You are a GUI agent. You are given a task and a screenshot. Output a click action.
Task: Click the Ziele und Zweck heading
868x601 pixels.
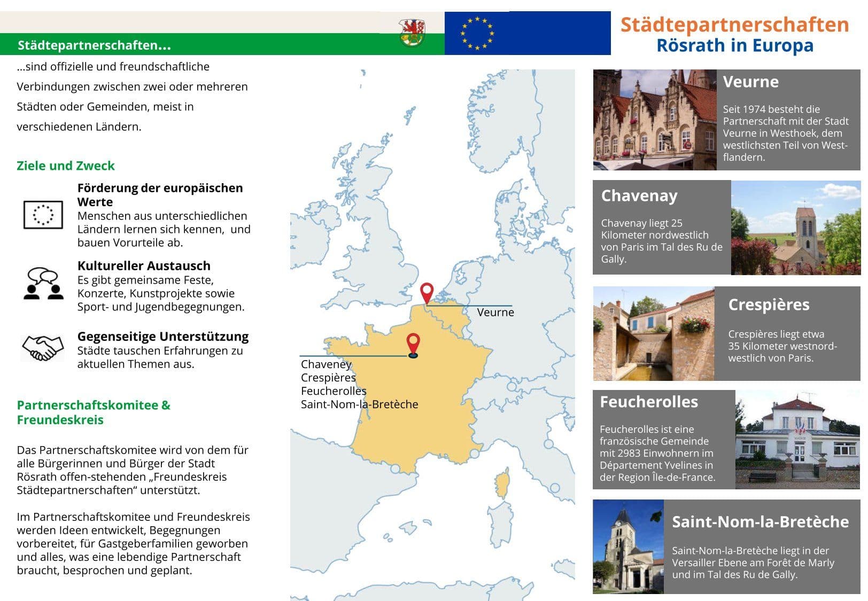point(66,166)
